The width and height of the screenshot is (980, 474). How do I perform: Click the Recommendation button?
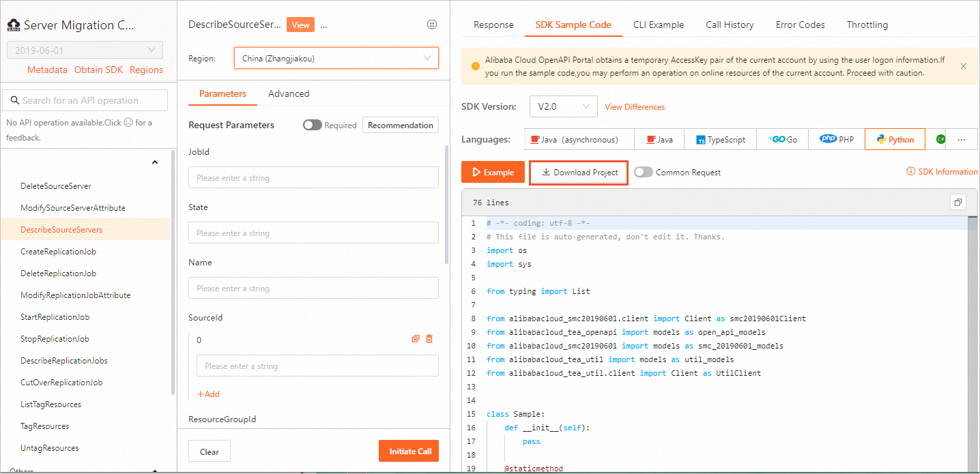[x=401, y=125]
